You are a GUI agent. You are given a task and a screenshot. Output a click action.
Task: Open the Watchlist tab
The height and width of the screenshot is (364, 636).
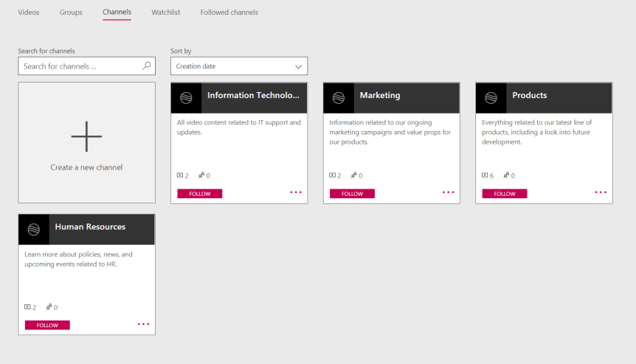pos(165,13)
